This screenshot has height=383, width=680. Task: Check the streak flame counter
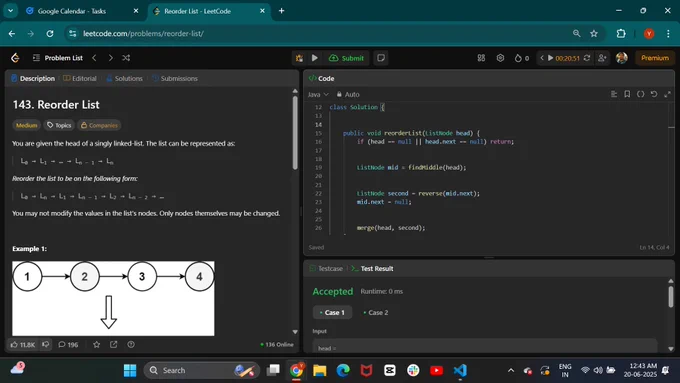pyautogui.click(x=522, y=58)
